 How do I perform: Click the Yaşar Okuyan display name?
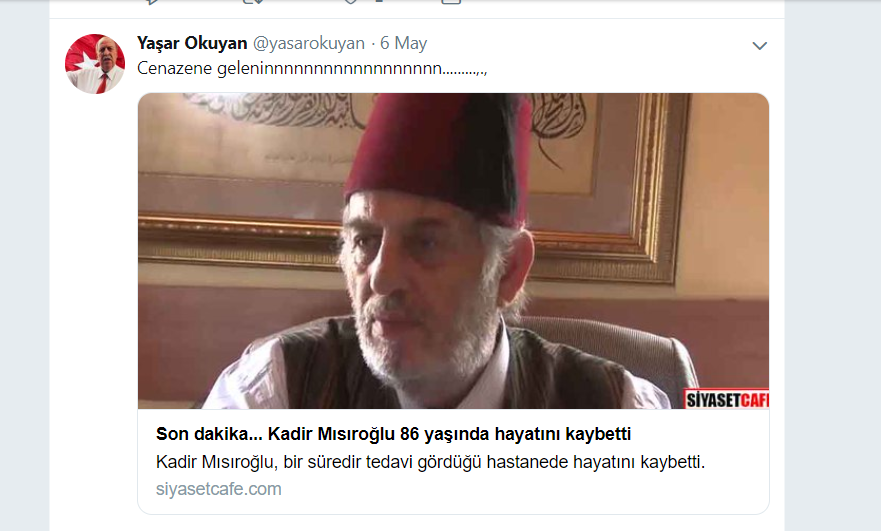click(192, 43)
